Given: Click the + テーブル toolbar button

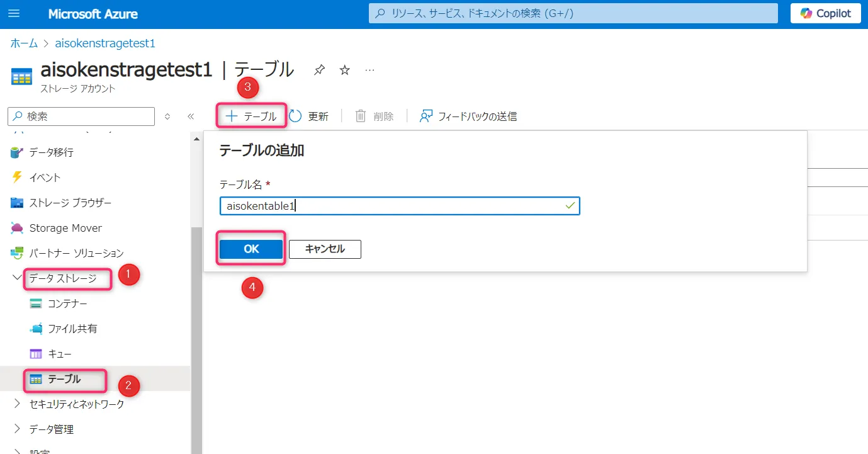Looking at the screenshot, I should click(x=251, y=116).
